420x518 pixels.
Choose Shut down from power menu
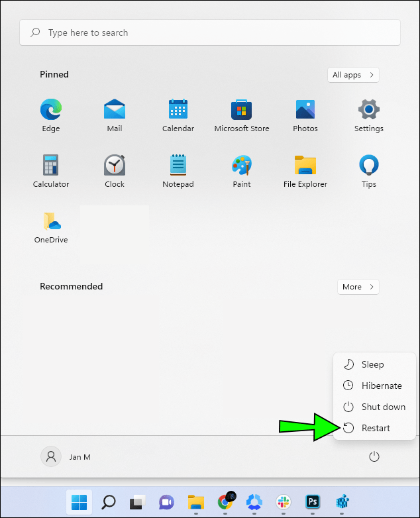click(374, 407)
